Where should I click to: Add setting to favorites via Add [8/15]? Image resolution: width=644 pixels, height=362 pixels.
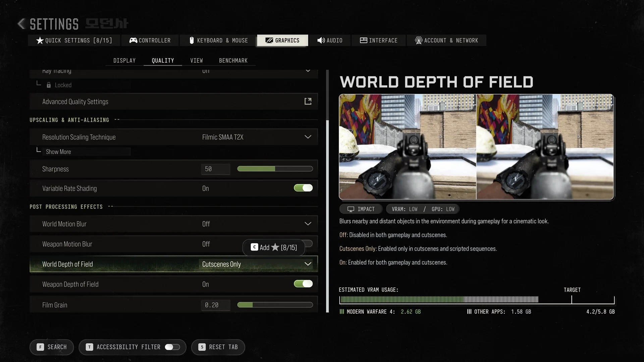coord(274,247)
